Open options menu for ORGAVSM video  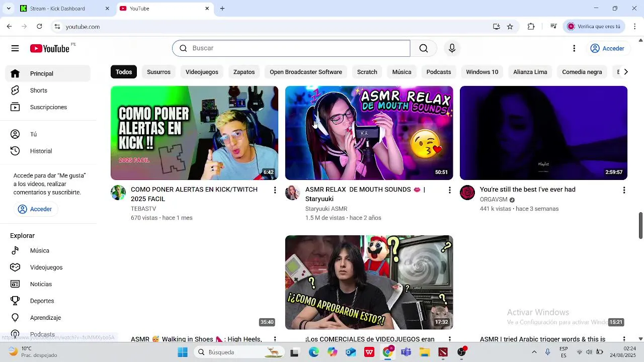point(624,190)
